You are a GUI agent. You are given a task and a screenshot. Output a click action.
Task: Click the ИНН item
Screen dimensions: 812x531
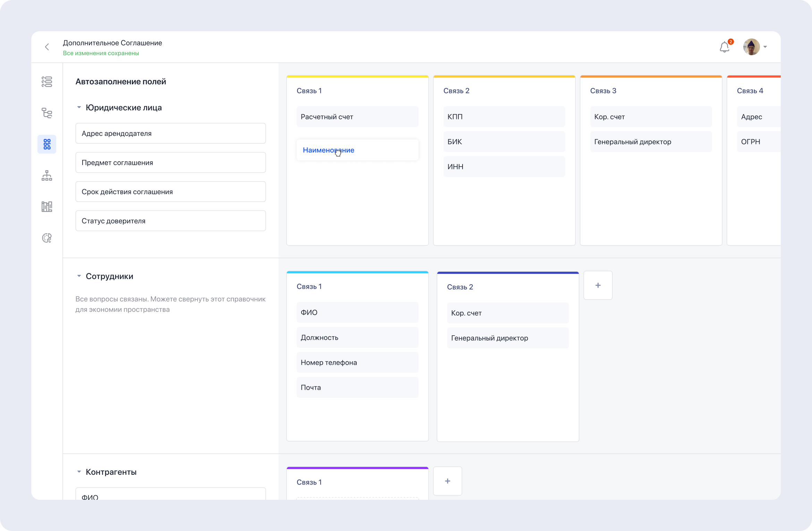pyautogui.click(x=504, y=167)
